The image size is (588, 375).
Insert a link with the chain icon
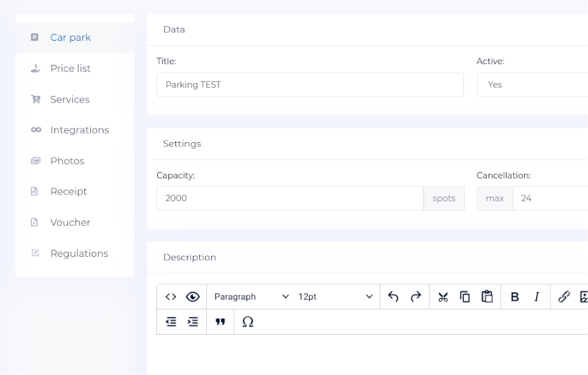coord(564,297)
